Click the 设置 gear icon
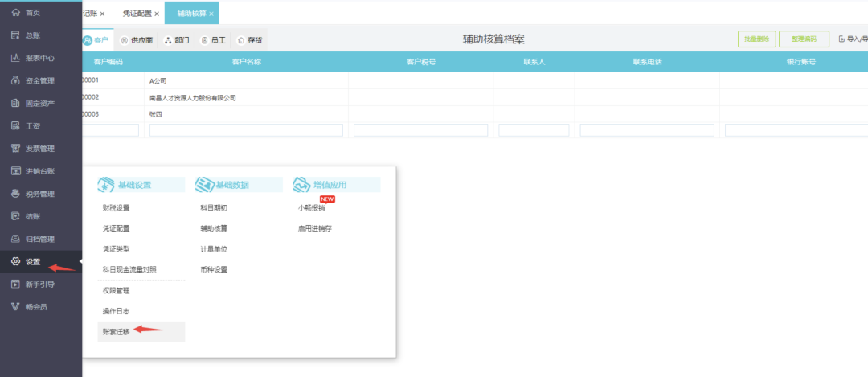Viewport: 868px width, 377px height. pyautogui.click(x=16, y=261)
